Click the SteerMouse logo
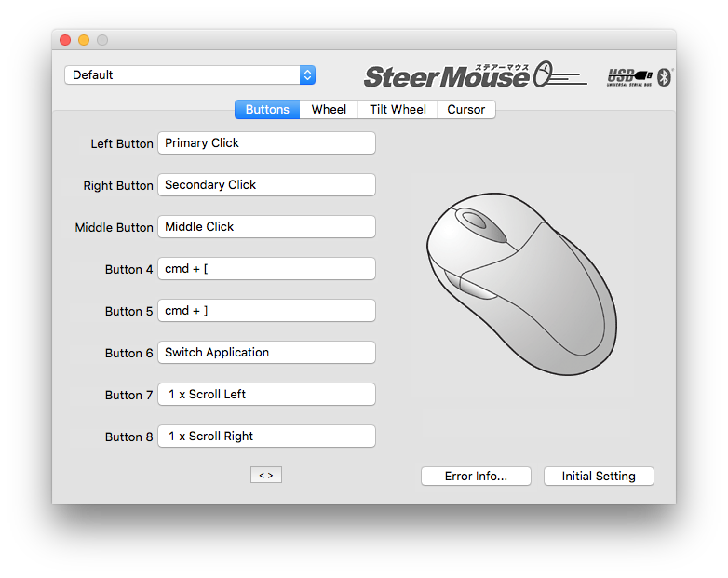 475,75
